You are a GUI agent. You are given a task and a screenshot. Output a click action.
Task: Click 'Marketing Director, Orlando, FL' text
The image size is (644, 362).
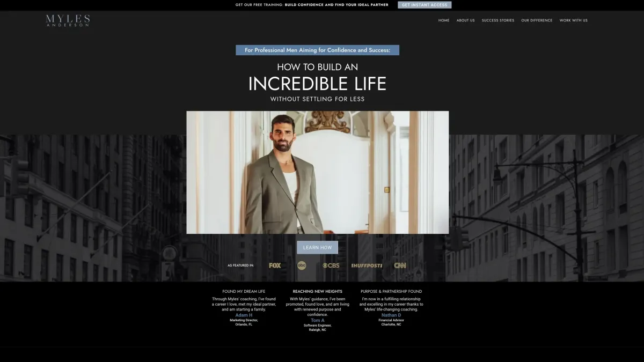[x=244, y=322]
